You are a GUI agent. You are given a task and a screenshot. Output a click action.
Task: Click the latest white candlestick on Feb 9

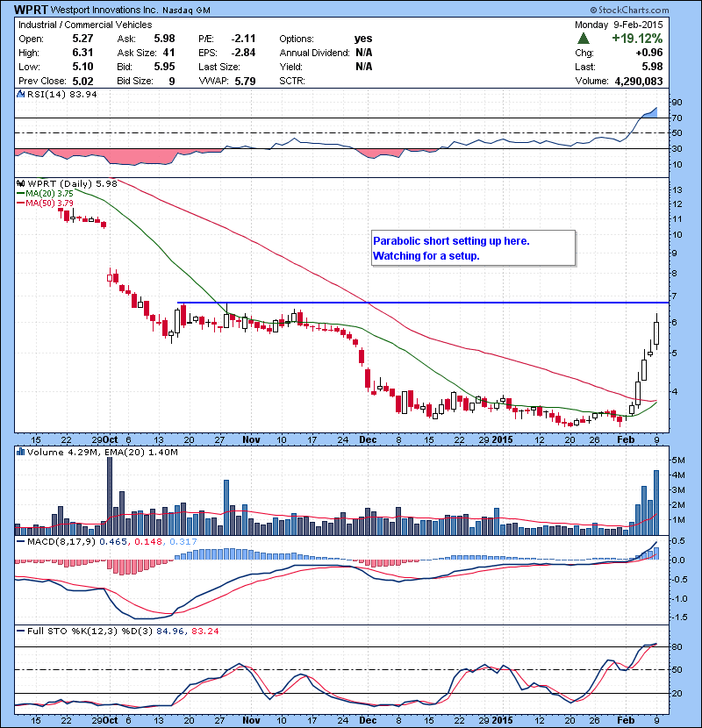click(x=656, y=333)
